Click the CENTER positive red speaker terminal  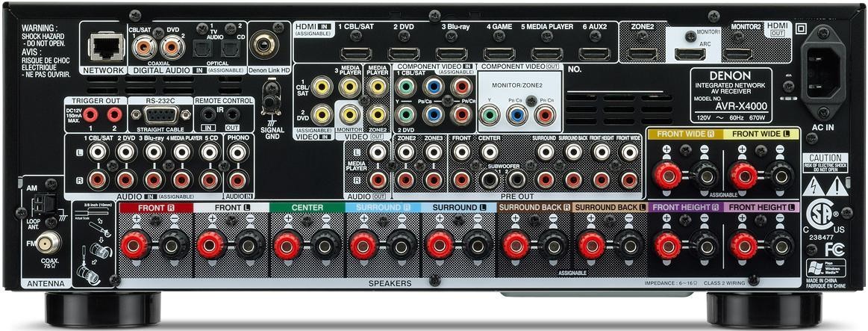(x=287, y=244)
